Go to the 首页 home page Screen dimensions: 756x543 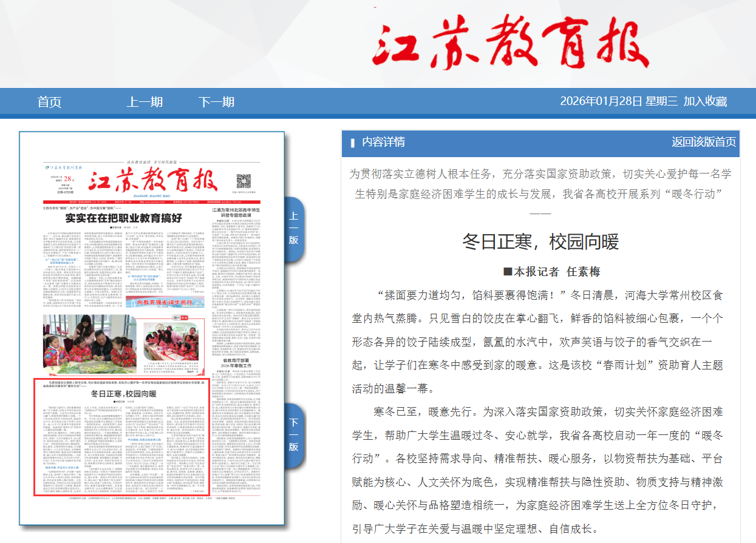click(49, 102)
